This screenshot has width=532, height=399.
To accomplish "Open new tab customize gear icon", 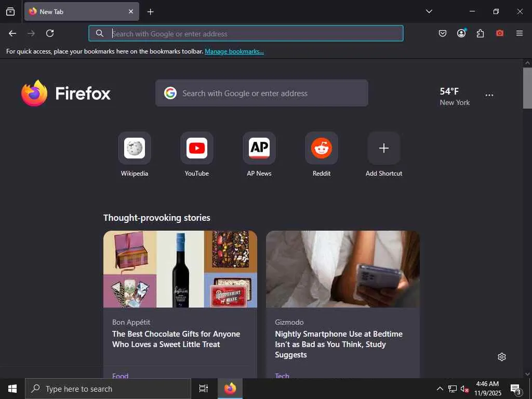I will (x=502, y=357).
